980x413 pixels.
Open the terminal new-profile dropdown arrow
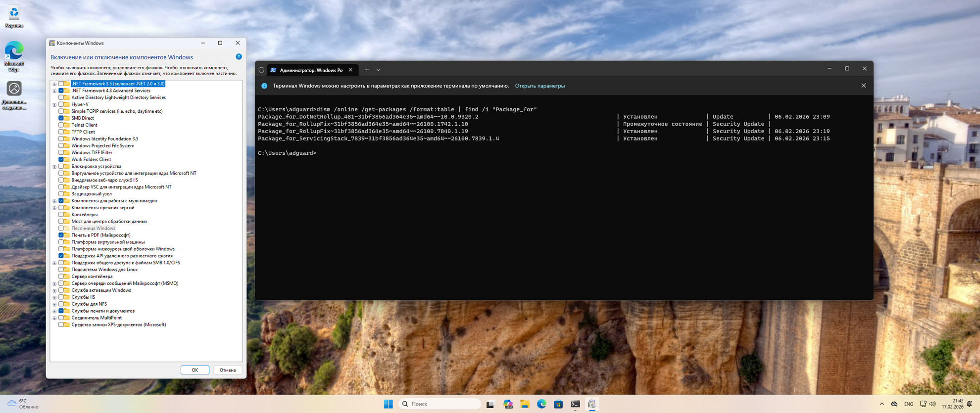point(378,70)
